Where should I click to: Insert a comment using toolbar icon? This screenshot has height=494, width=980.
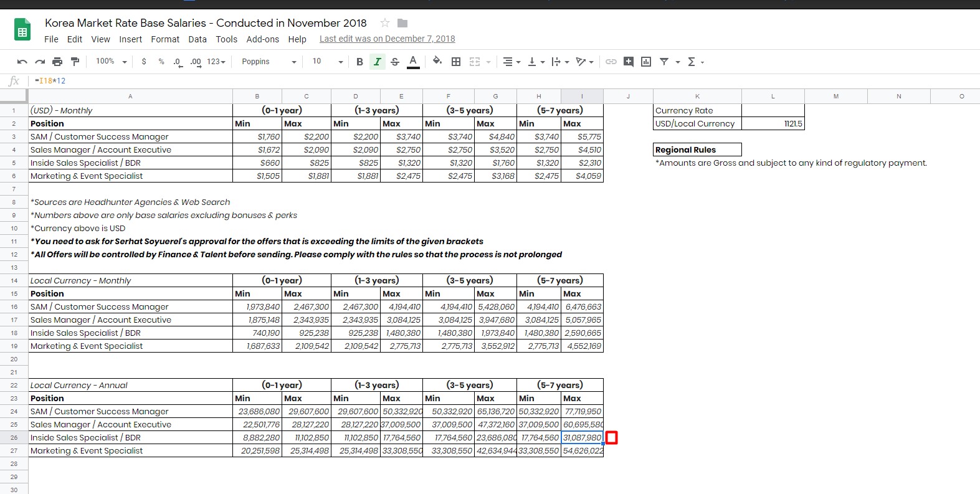[629, 62]
